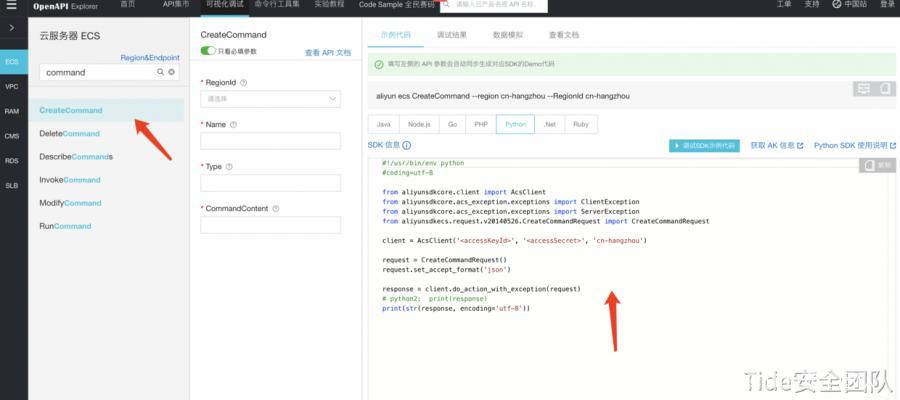Open the RegionId dropdown
The image size is (900, 400).
click(x=270, y=99)
